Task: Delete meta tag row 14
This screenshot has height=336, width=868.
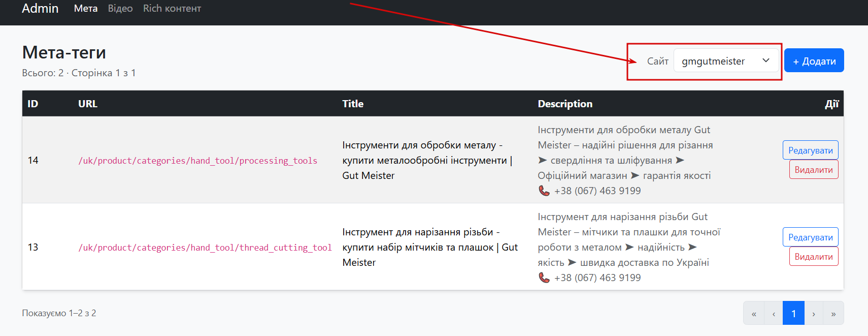Action: point(813,170)
